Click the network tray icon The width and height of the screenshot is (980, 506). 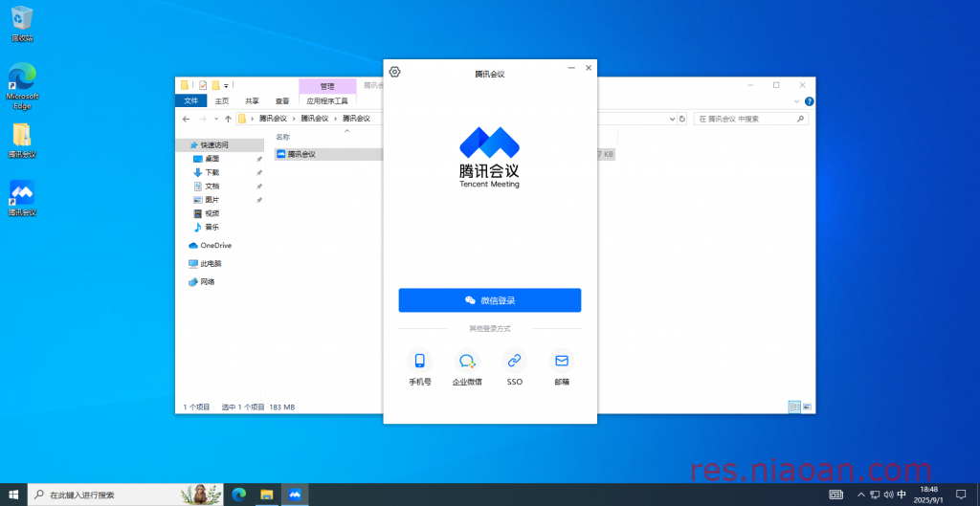(875, 495)
